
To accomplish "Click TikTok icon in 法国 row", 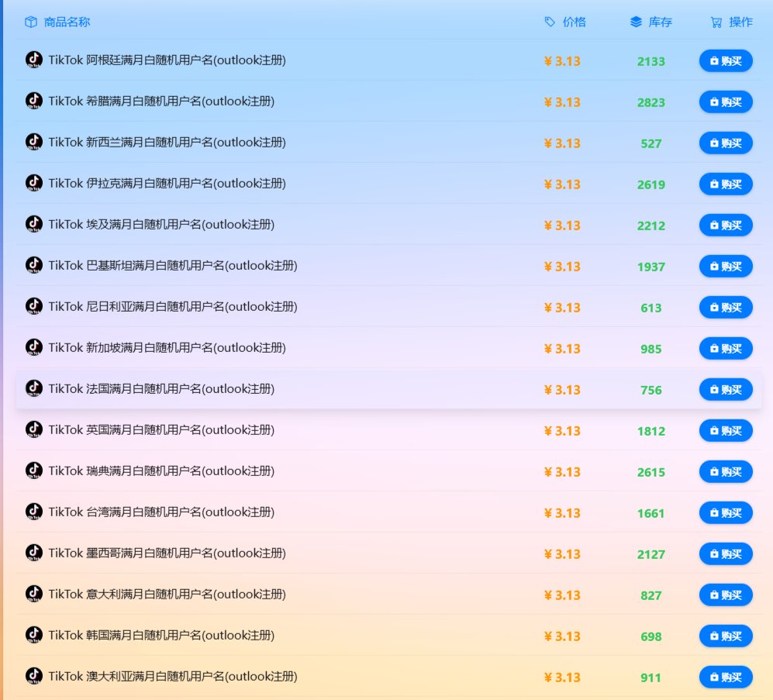I will click(x=34, y=388).
